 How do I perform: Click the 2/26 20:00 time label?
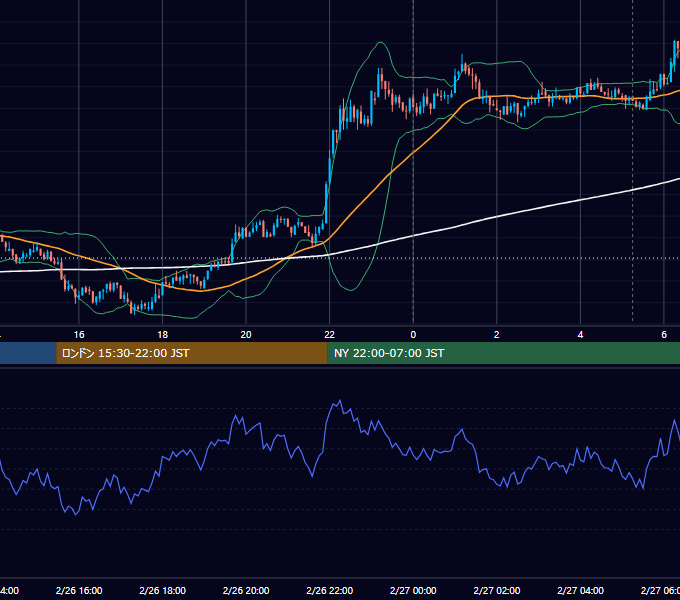point(246,590)
